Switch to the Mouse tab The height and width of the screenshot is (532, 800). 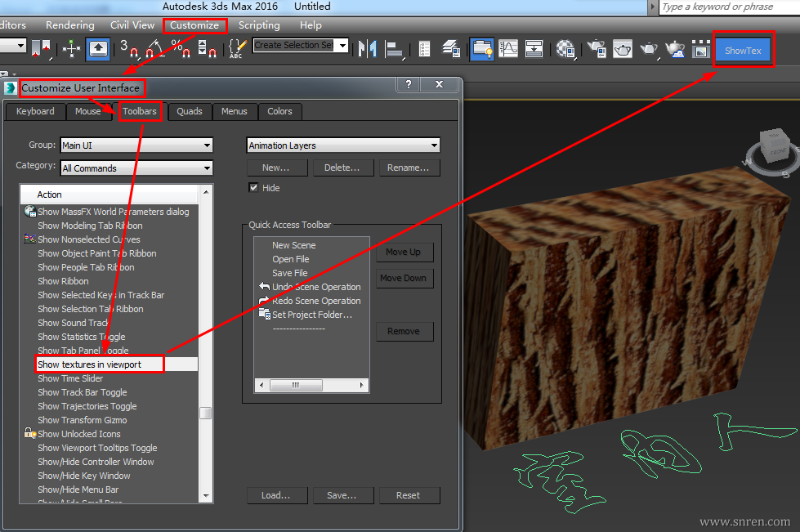[x=87, y=111]
